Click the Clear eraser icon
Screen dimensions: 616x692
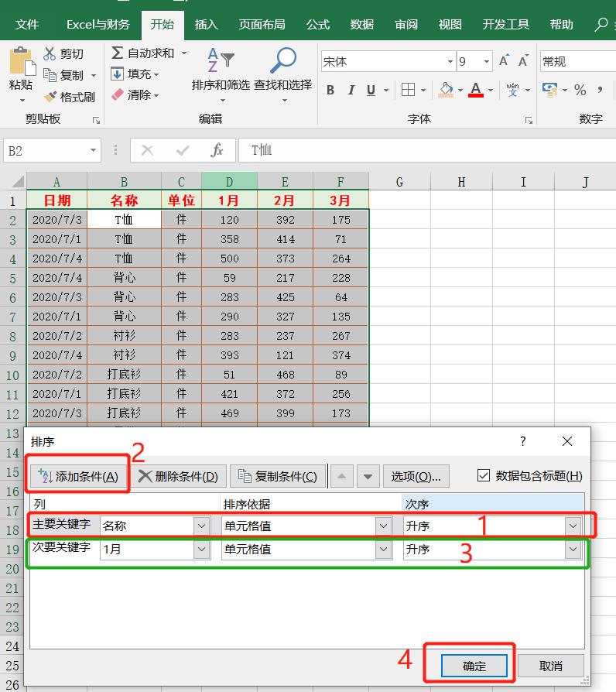[118, 94]
